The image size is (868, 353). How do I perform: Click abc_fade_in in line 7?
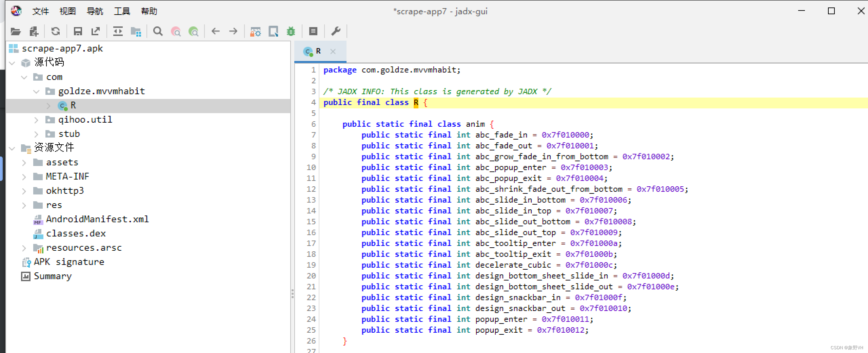point(501,135)
